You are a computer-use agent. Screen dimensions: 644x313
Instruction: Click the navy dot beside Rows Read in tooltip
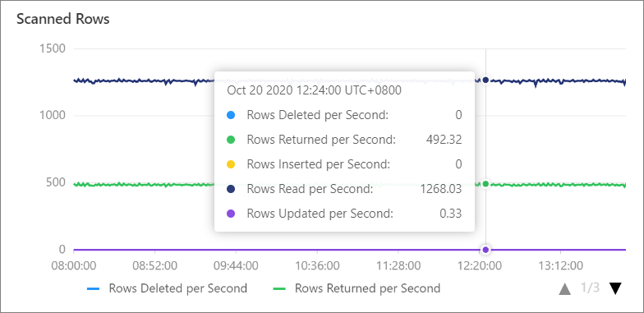231,189
